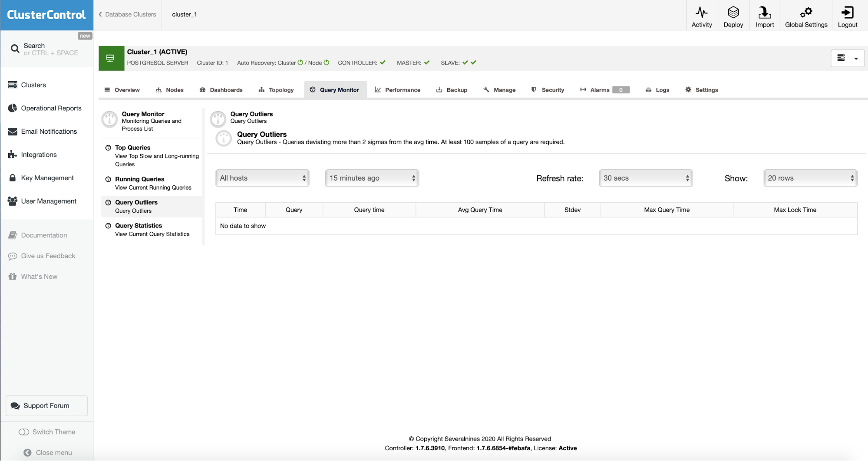Open Running Queries in side menu
The height and width of the screenshot is (461, 868).
152,183
